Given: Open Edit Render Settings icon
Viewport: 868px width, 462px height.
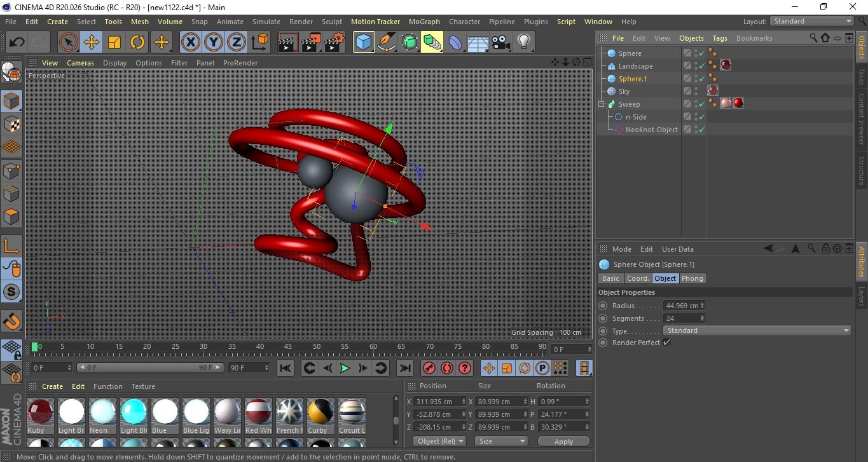Looking at the screenshot, I should (334, 43).
